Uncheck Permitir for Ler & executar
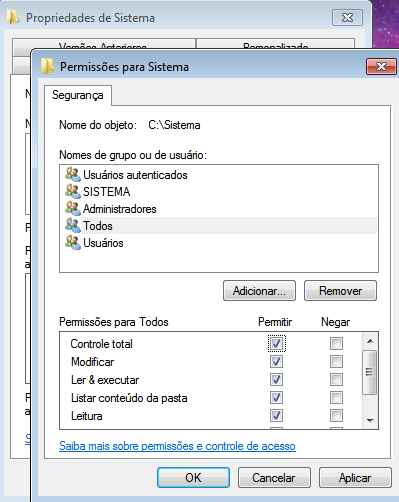399x502 pixels. point(276,379)
